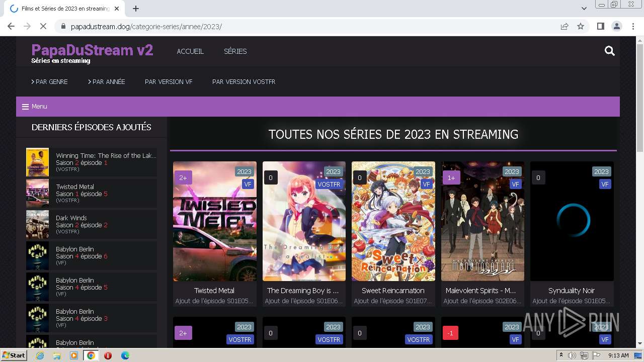This screenshot has height=362, width=644.
Task: Open File Explorer from taskbar
Action: pos(57,355)
